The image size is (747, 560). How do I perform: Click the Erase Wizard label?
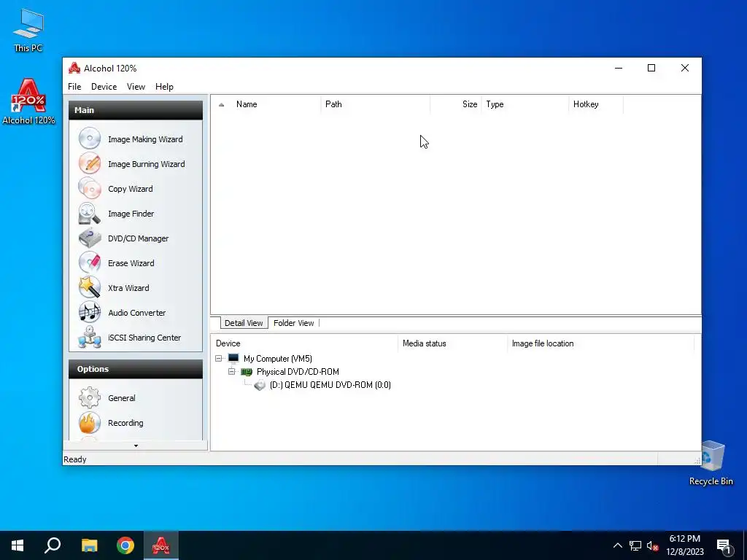[x=131, y=262]
